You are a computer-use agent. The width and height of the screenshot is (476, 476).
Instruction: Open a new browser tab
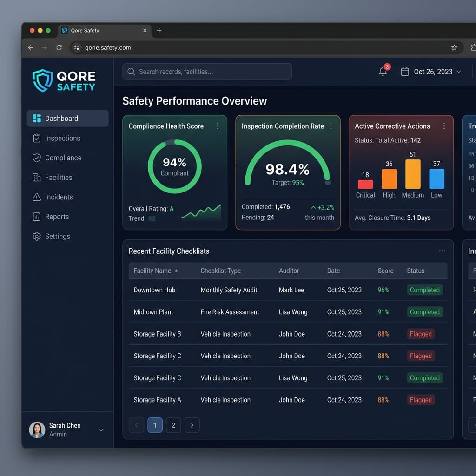[x=159, y=30]
